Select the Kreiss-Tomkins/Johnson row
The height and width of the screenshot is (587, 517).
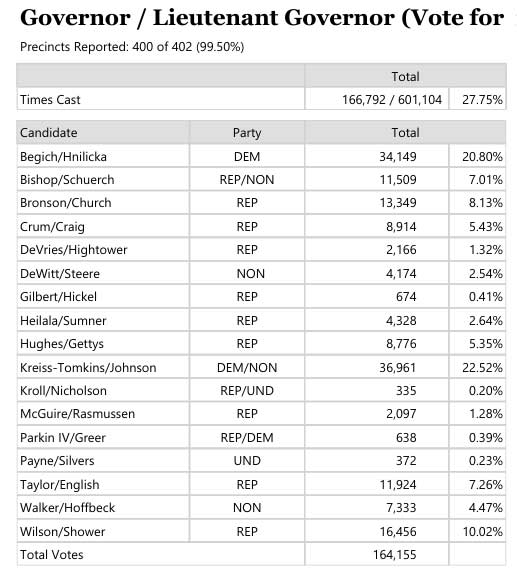[x=261, y=367]
